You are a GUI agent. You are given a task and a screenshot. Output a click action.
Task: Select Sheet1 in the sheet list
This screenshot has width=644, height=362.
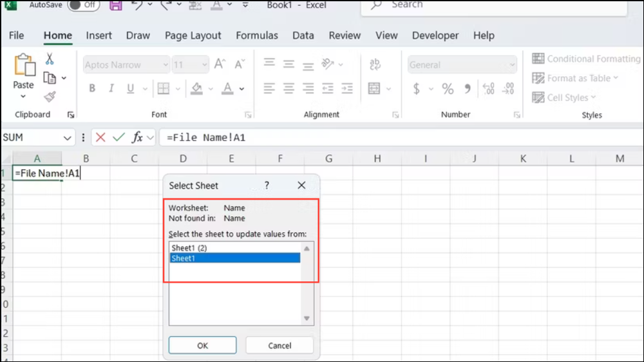pos(235,258)
